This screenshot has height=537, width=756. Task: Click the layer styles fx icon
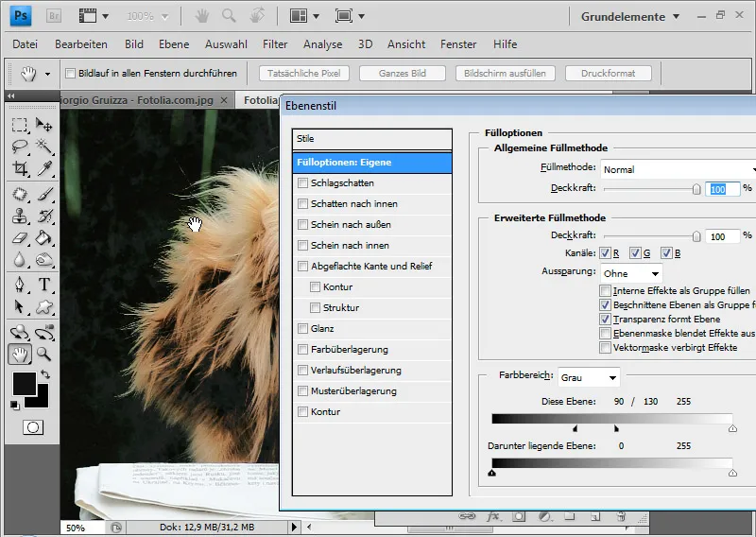click(x=492, y=517)
